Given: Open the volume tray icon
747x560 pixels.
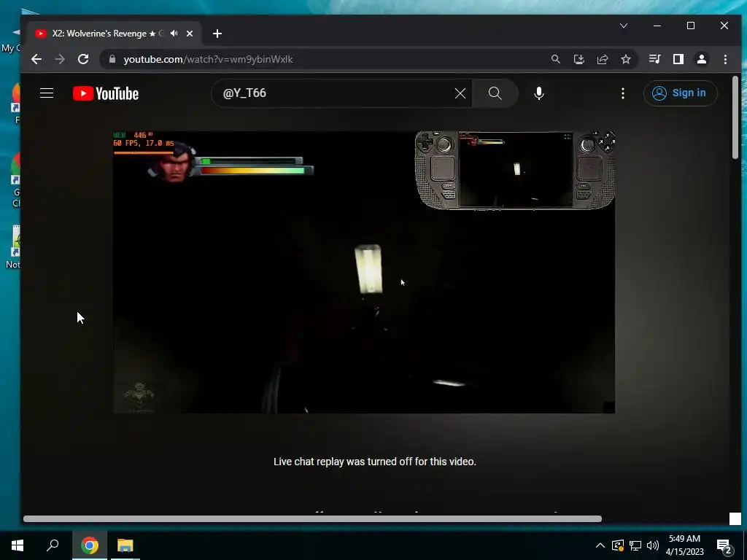Looking at the screenshot, I should pos(653,545).
